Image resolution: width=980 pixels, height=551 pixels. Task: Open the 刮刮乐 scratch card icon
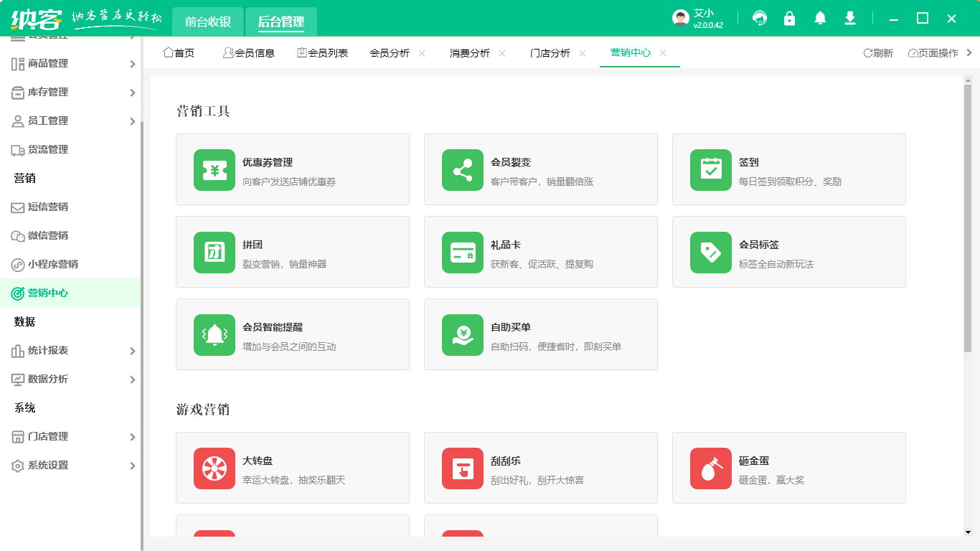pos(462,468)
